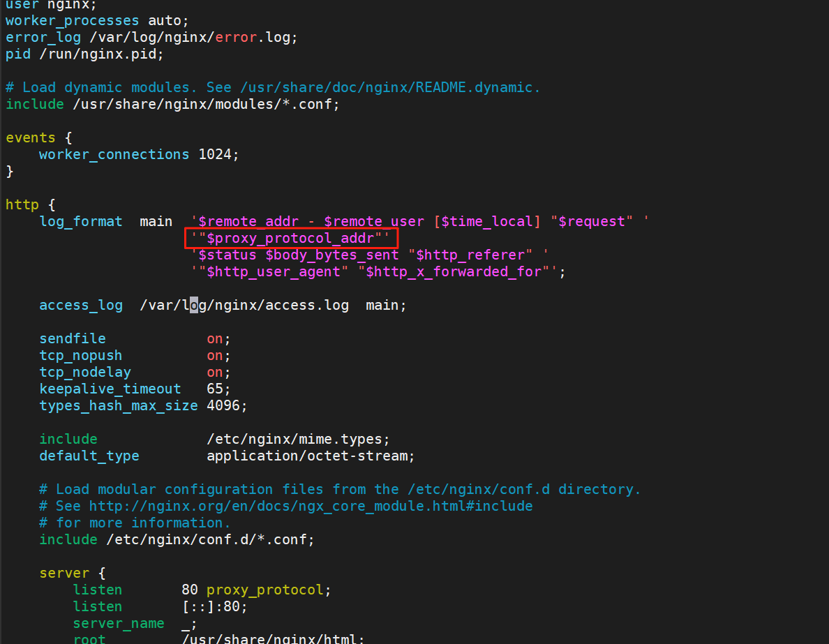The width and height of the screenshot is (829, 644).
Task: Click '/usr/share/nginx/html;' root path
Action: [274, 639]
